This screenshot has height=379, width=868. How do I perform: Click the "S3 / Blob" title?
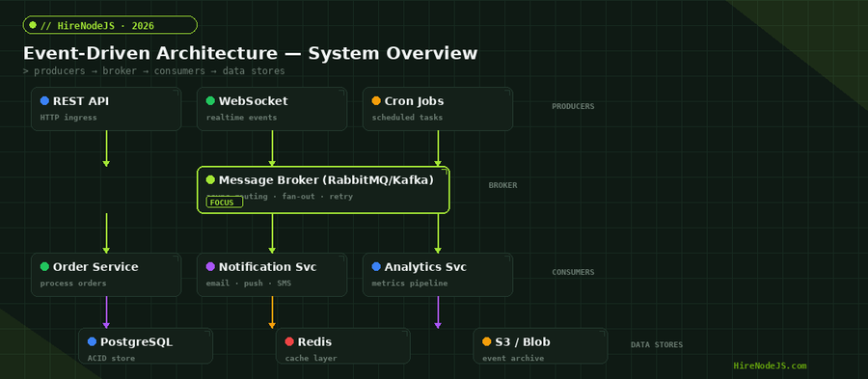tap(523, 342)
